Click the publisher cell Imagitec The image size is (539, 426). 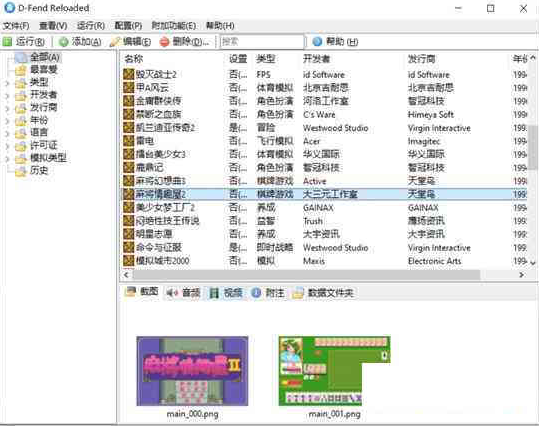tap(424, 141)
